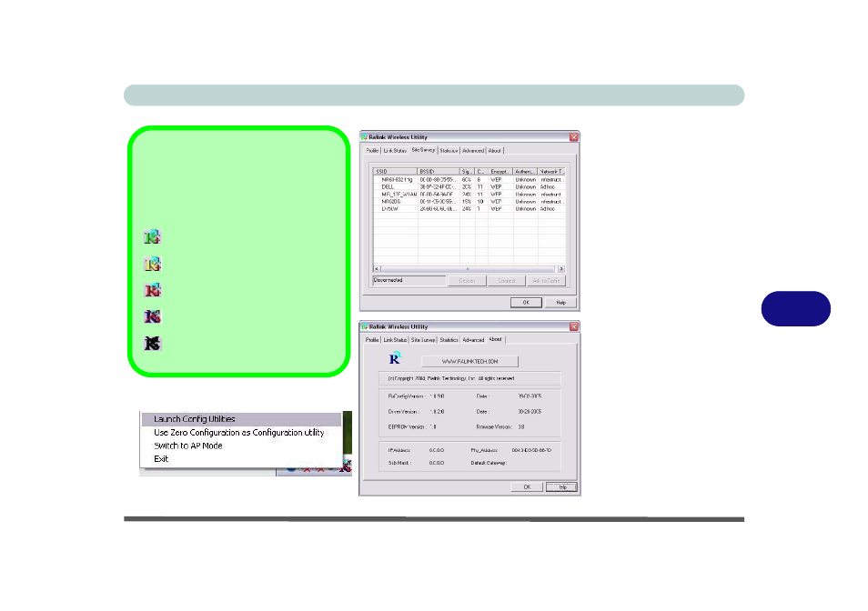Click the red Ralink status icon
Image resolution: width=868 pixels, height=611 pixels.
point(152,290)
